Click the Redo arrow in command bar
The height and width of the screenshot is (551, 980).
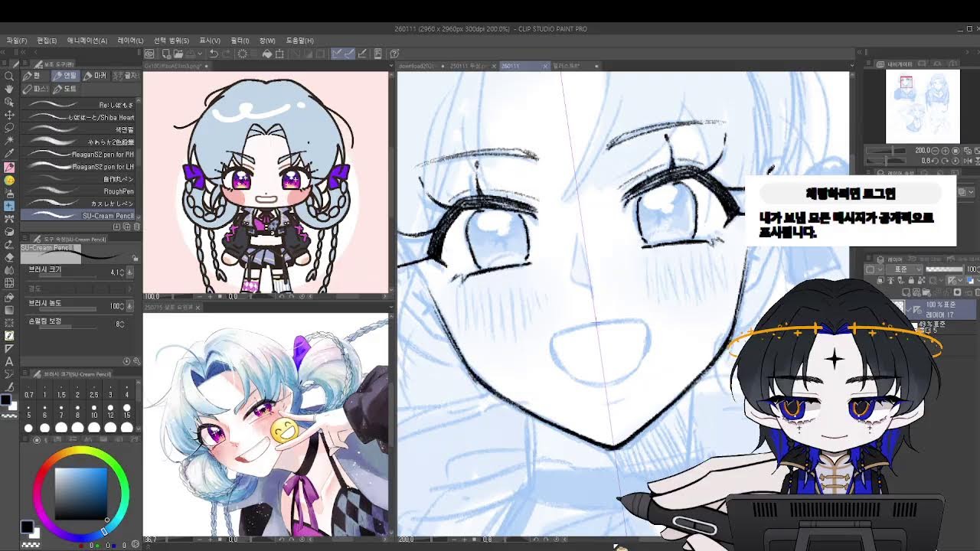(227, 54)
